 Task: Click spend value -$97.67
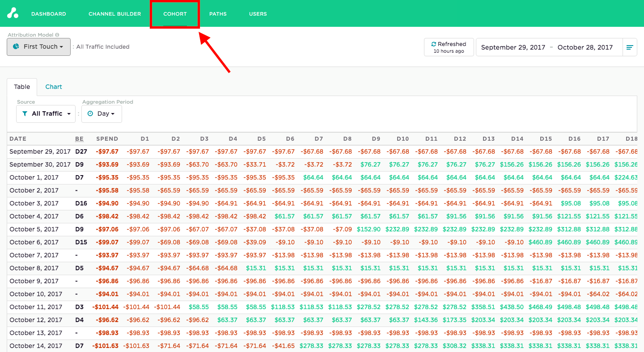coord(107,151)
